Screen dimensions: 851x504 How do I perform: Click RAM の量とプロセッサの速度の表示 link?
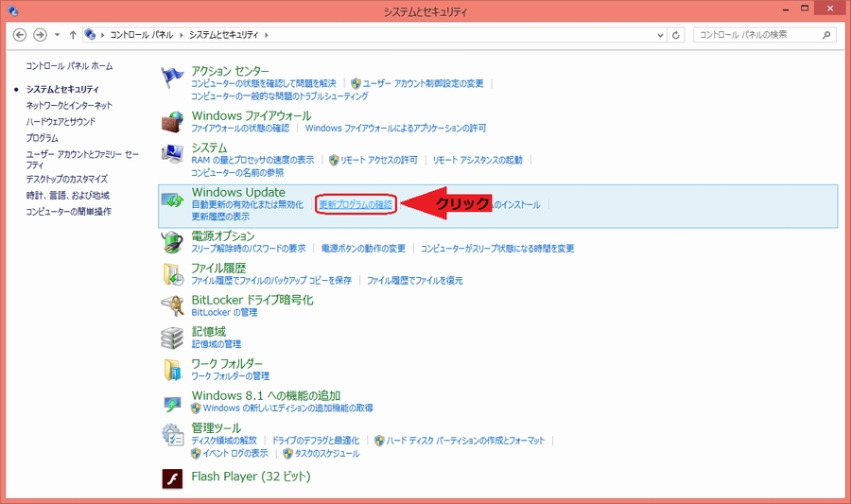point(252,160)
